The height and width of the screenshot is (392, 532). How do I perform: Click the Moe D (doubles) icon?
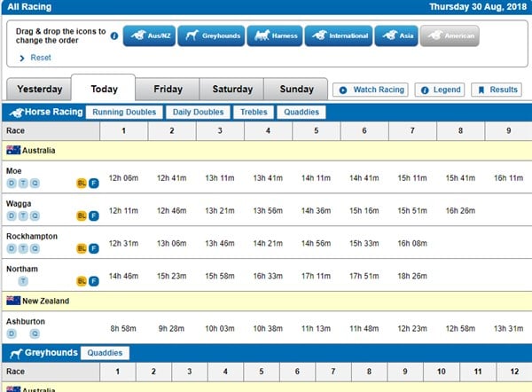(12, 184)
